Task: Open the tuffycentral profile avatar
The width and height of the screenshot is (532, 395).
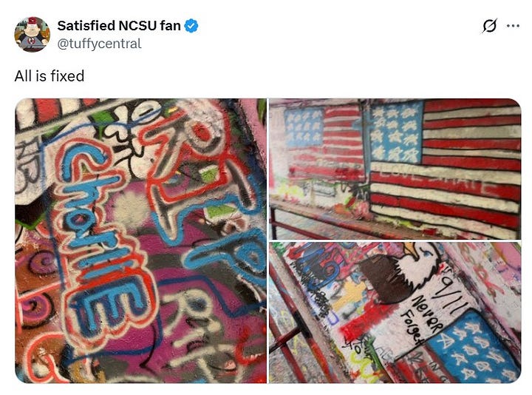Action: (32, 34)
